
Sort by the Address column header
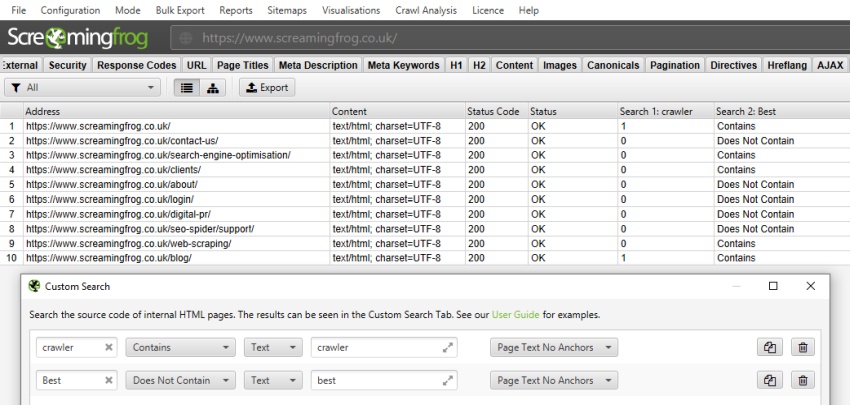pos(177,111)
